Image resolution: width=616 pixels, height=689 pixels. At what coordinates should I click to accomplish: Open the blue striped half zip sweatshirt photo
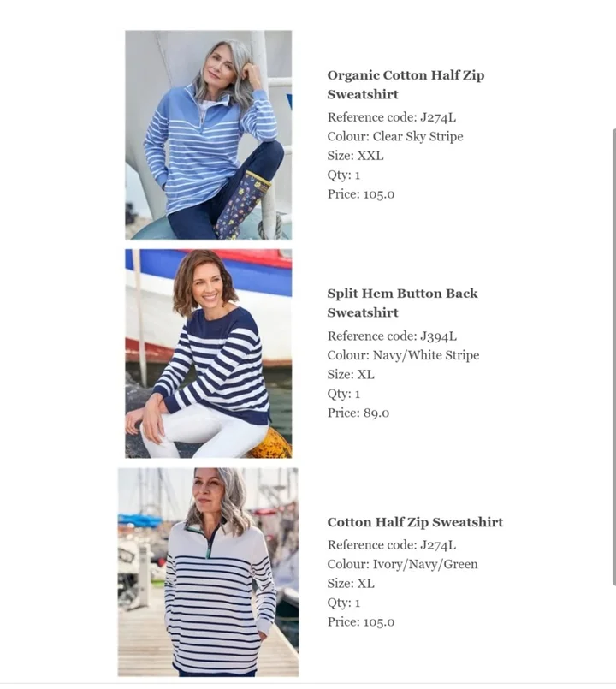pyautogui.click(x=208, y=135)
